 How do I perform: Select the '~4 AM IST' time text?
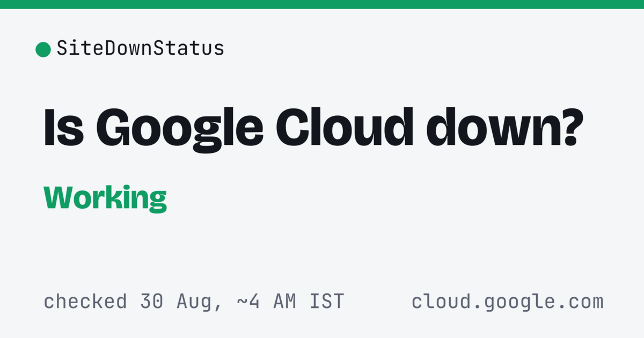coord(290,302)
